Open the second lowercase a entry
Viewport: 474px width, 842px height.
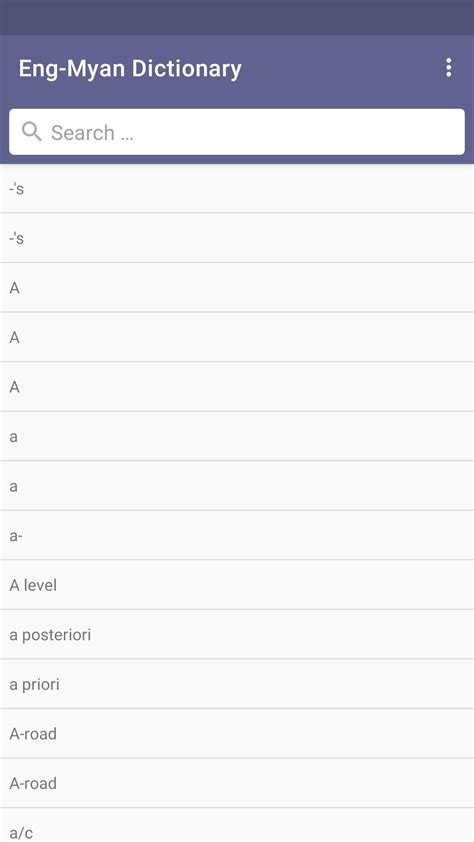237,485
